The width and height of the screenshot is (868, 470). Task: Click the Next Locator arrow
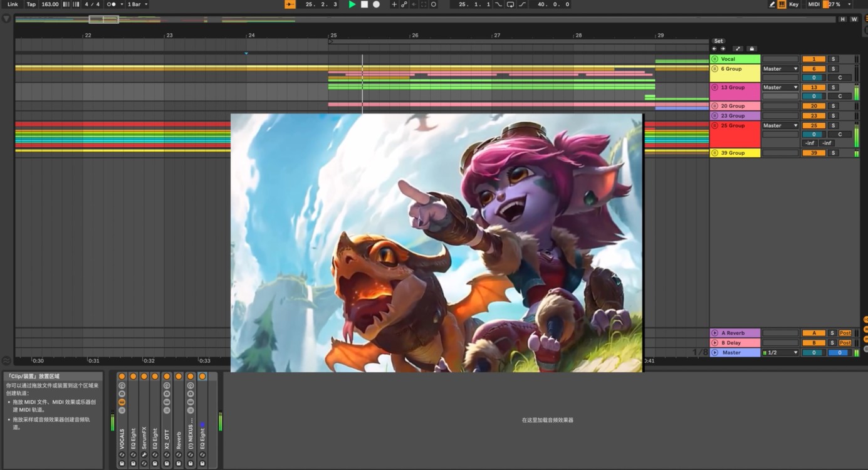[x=723, y=49]
